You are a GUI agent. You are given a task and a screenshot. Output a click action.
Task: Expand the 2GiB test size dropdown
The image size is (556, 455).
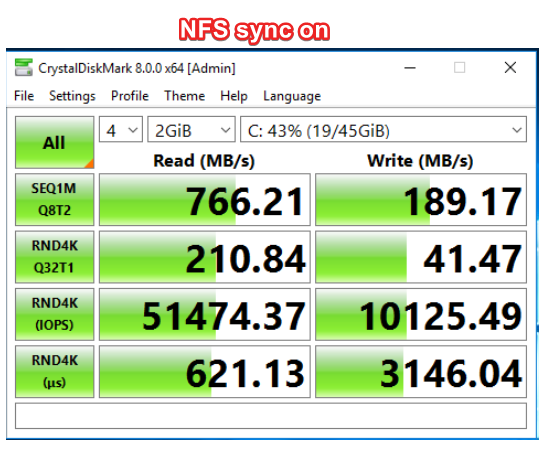[x=191, y=129]
